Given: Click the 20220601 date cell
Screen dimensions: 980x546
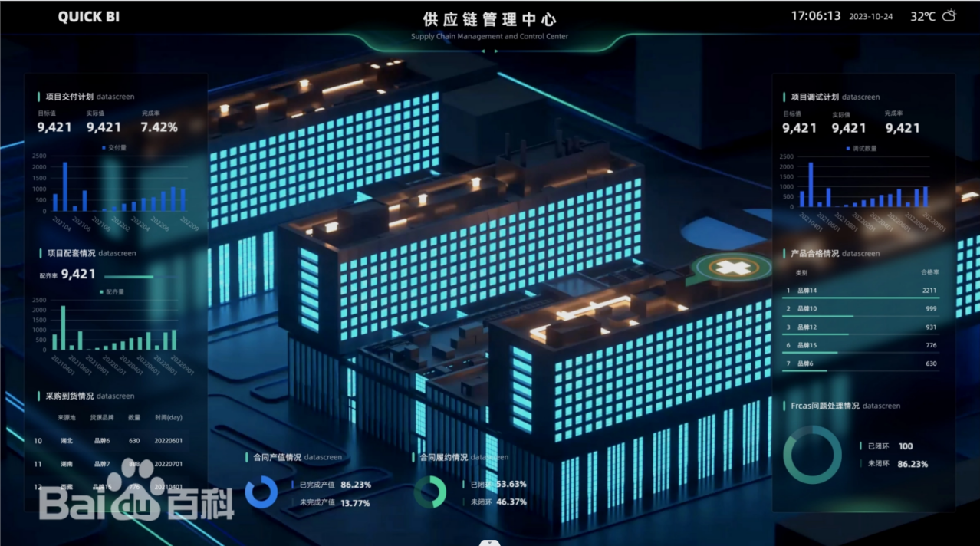Looking at the screenshot, I should click(169, 440).
